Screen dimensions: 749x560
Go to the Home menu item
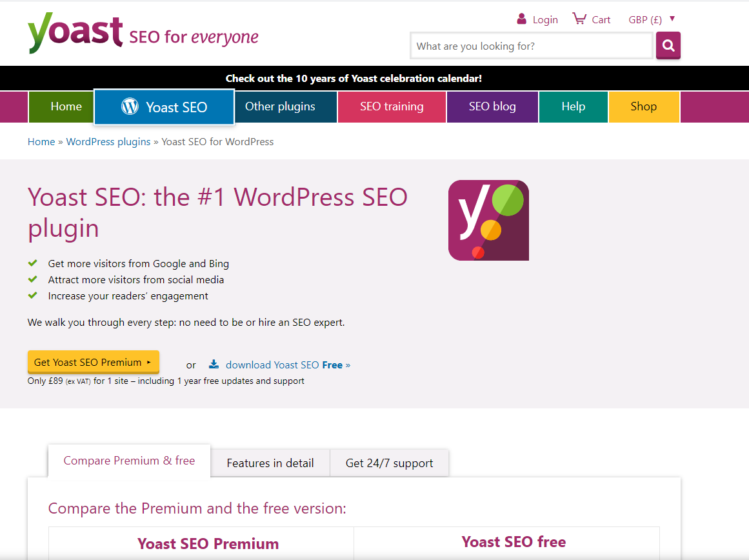click(61, 106)
